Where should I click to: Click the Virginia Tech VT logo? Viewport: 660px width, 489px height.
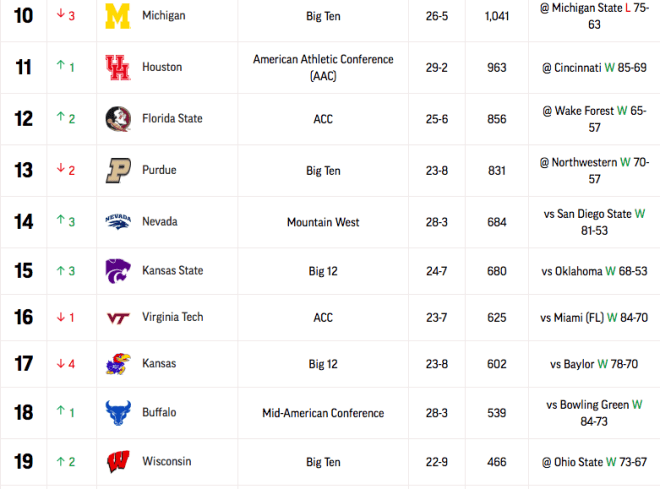[x=118, y=318]
